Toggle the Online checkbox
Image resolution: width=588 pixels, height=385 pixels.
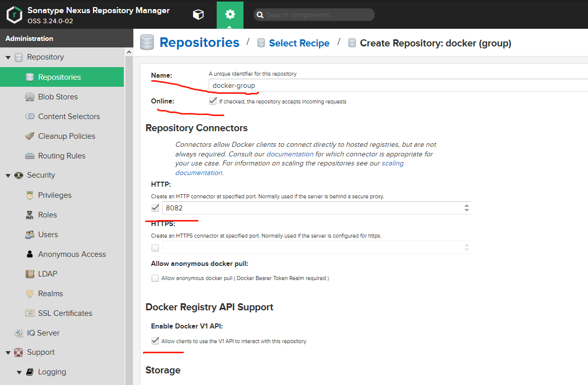pos(213,101)
